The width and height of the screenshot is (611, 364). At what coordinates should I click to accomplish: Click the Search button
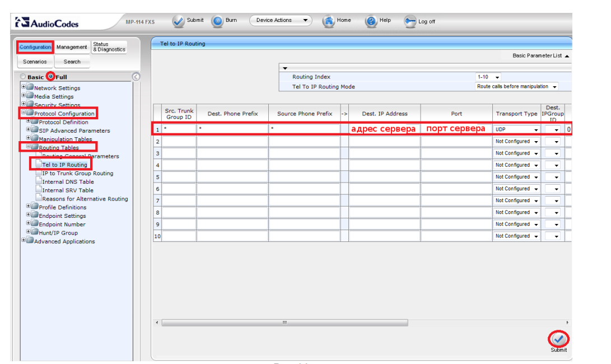coord(72,62)
